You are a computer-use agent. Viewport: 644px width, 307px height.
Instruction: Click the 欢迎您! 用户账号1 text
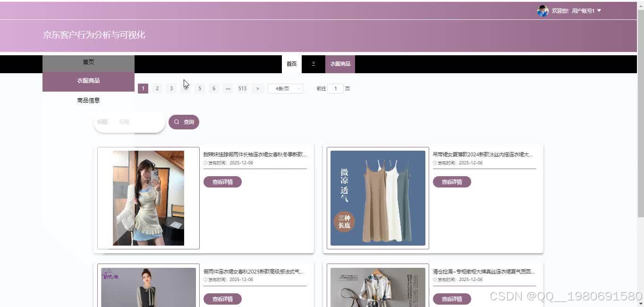pyautogui.click(x=573, y=11)
